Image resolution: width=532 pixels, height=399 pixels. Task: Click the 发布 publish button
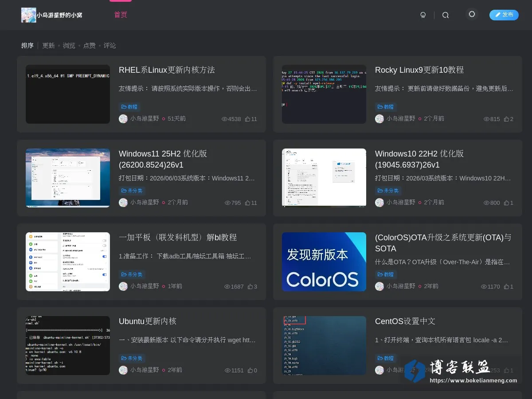point(504,15)
